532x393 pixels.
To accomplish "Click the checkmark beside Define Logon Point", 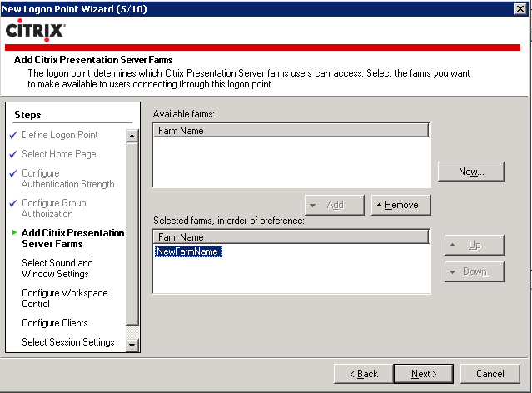I will tap(12, 135).
